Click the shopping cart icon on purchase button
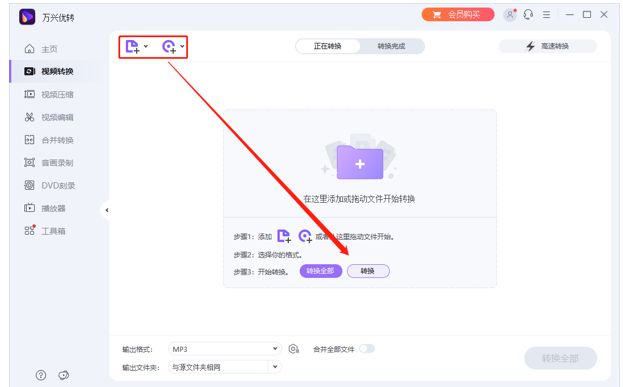This screenshot has width=623, height=387. tap(436, 15)
